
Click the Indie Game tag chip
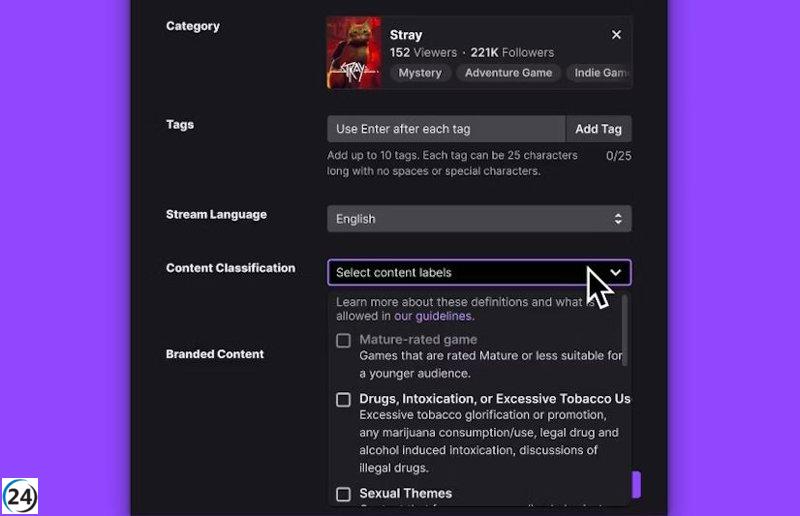click(600, 73)
